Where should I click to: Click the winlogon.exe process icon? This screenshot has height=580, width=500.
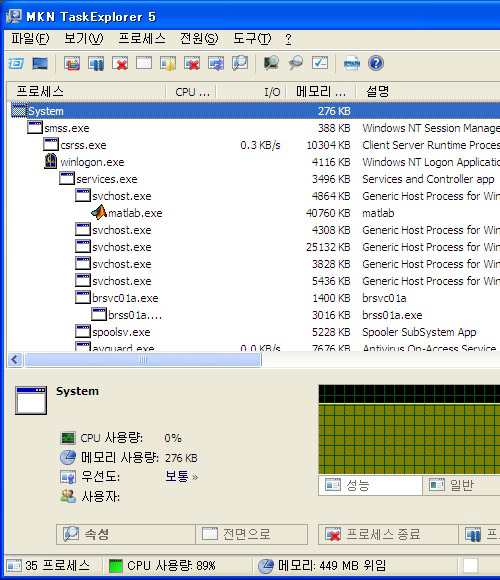coord(51,161)
